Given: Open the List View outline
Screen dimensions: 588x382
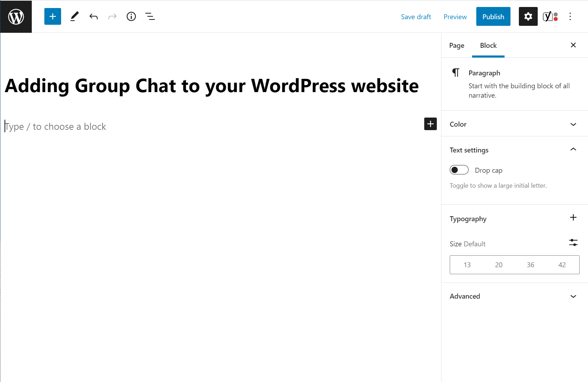Looking at the screenshot, I should coord(150,16).
